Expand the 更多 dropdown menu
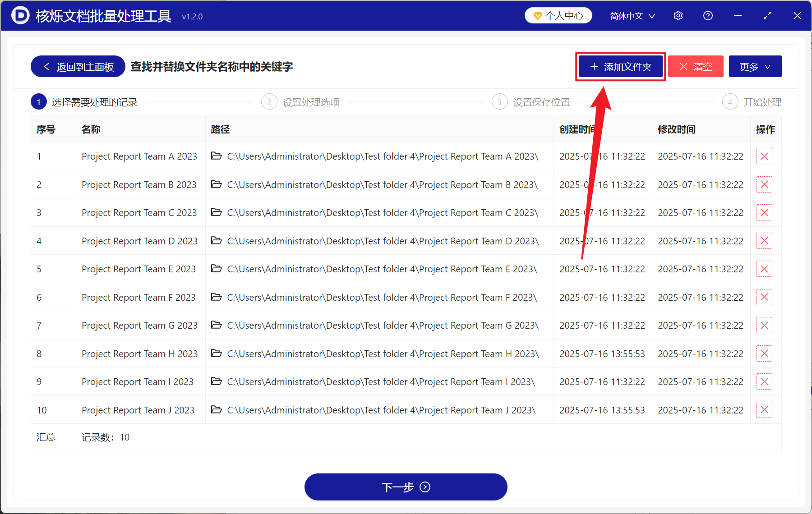 click(x=755, y=66)
